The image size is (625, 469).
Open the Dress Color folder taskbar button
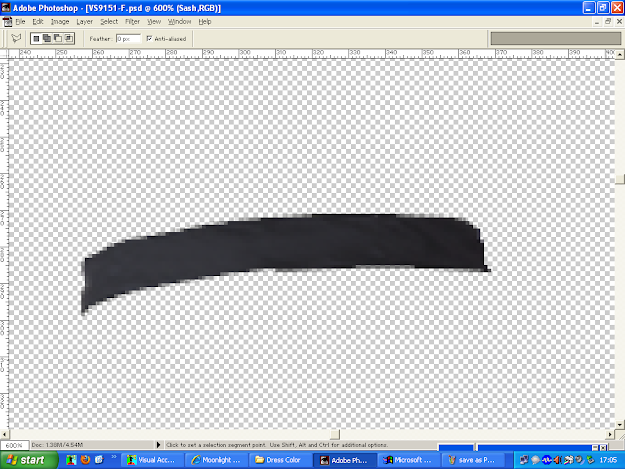[281, 460]
